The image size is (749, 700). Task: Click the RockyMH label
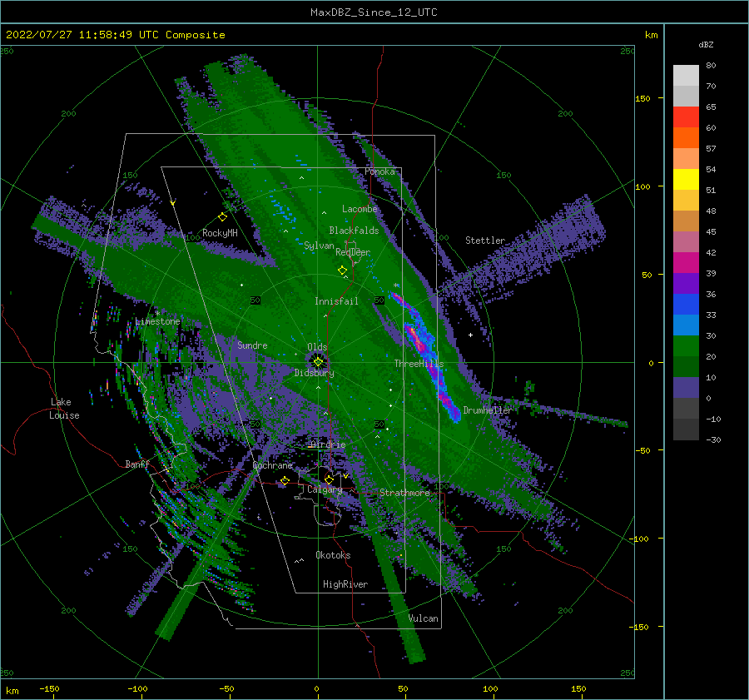click(220, 233)
